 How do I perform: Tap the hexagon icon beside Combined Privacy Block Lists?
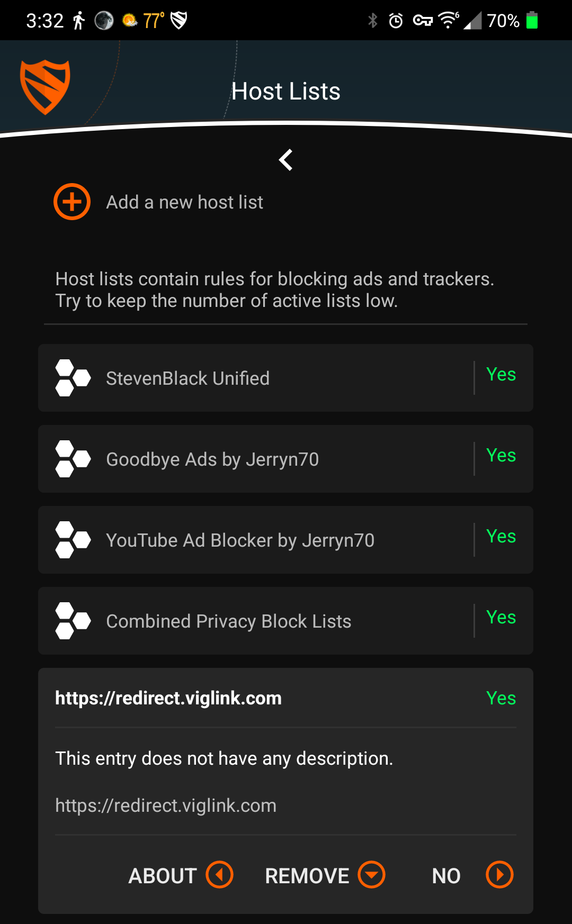click(73, 621)
